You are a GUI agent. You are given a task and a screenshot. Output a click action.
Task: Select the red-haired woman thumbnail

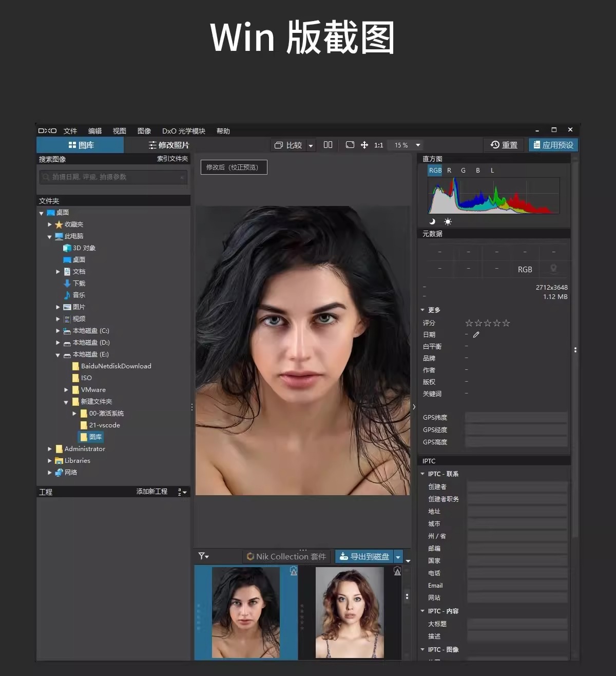click(x=350, y=612)
